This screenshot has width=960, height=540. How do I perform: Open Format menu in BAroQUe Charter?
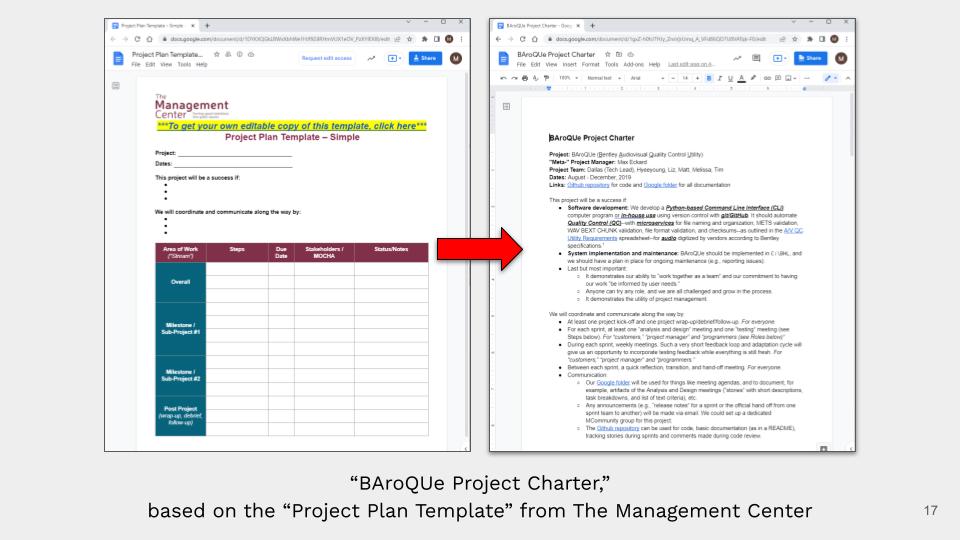coord(592,65)
